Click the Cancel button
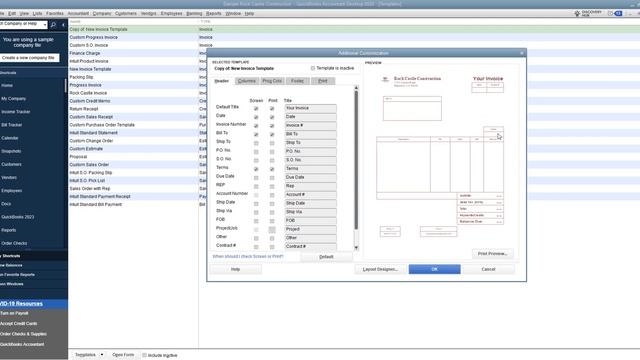 tap(488, 269)
